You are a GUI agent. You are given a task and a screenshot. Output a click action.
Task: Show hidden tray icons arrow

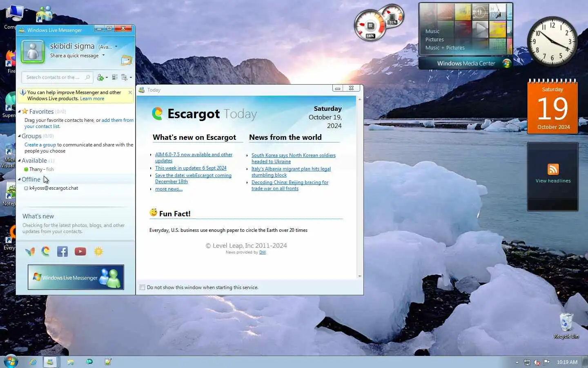point(517,362)
